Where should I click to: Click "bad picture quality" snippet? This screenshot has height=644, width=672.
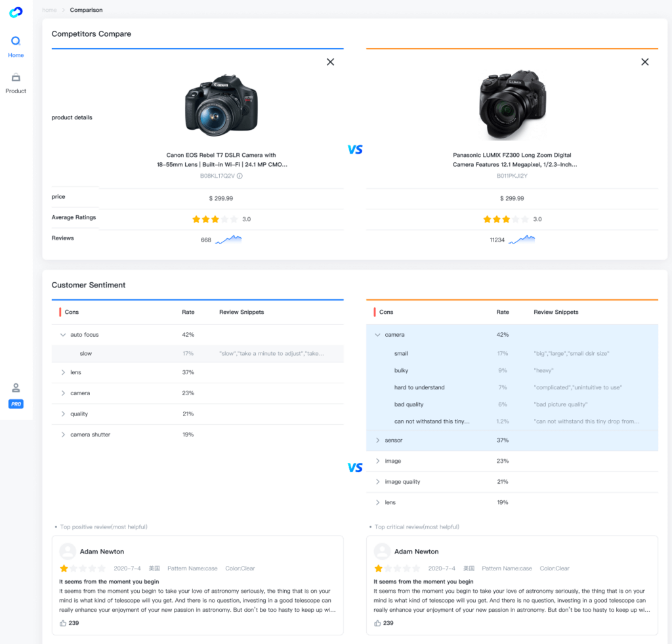[x=560, y=404]
